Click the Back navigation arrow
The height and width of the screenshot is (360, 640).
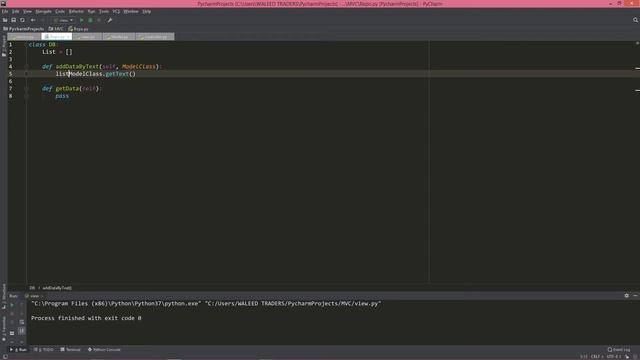click(33, 20)
